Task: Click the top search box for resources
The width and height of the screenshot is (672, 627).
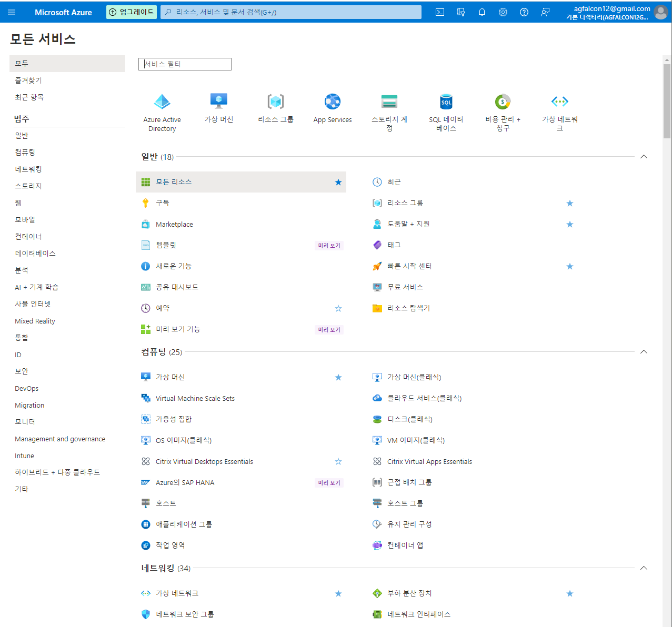Action: (291, 12)
